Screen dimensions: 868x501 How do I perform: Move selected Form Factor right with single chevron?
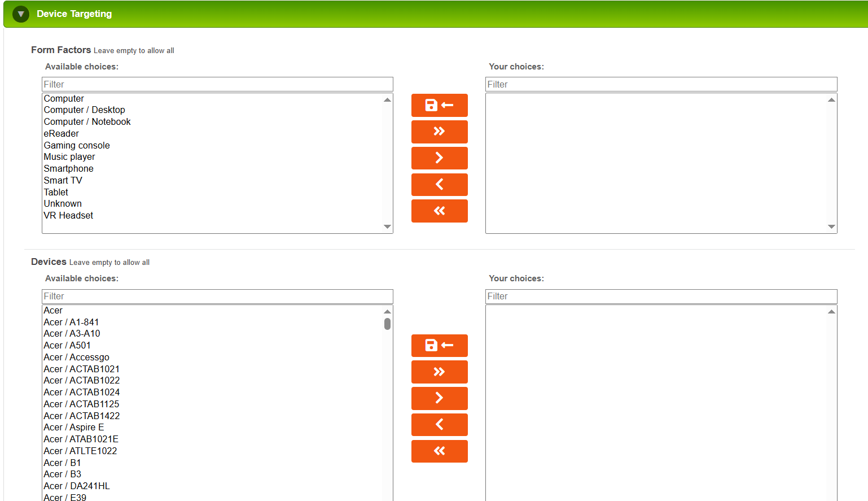pyautogui.click(x=439, y=158)
